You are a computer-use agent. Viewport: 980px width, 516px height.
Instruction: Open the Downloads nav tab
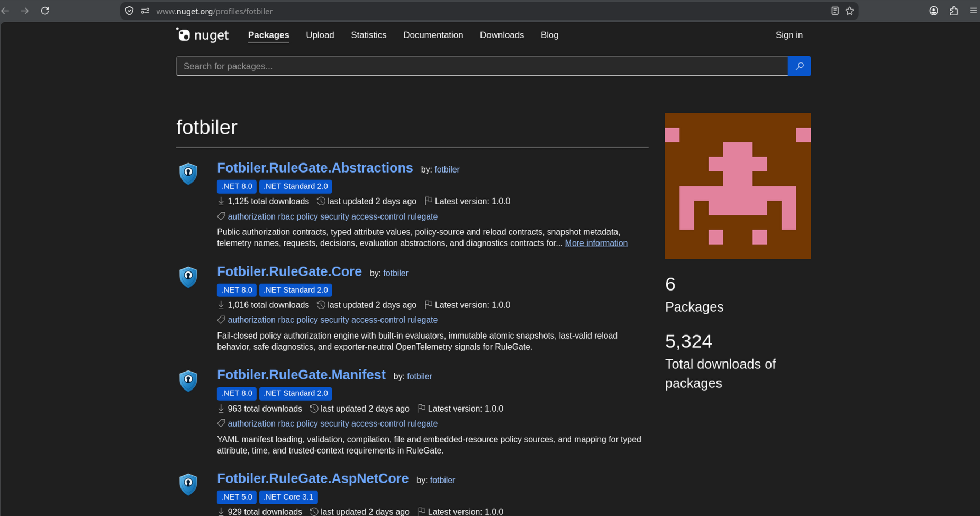click(x=502, y=35)
